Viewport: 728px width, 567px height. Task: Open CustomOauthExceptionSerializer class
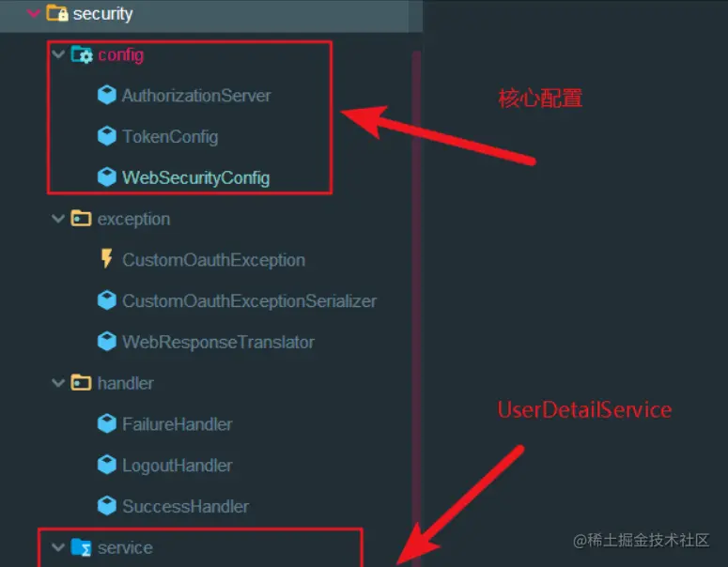249,301
